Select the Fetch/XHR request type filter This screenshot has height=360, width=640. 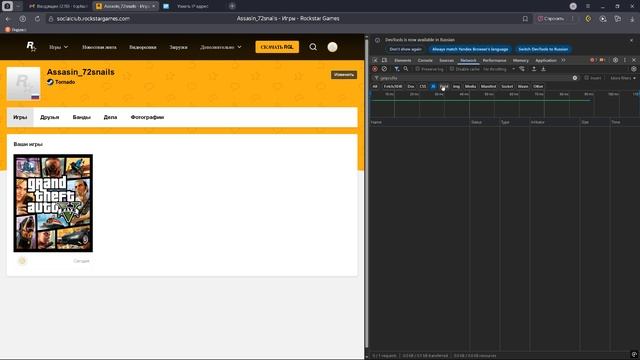point(393,87)
